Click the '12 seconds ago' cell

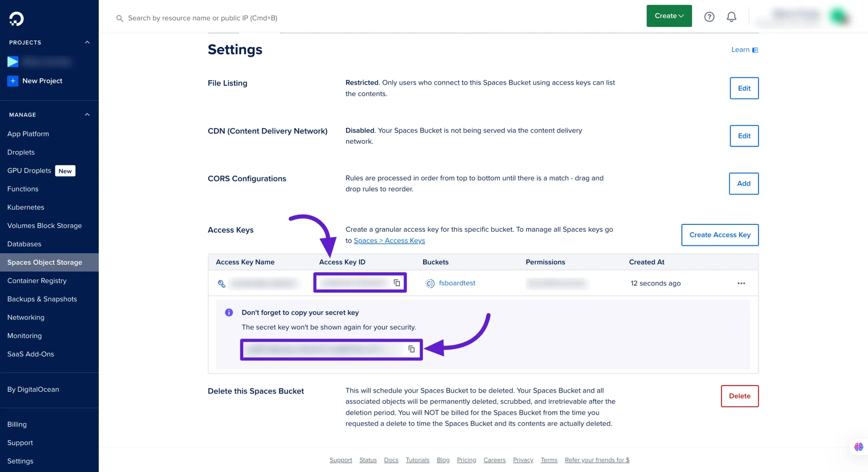(655, 283)
